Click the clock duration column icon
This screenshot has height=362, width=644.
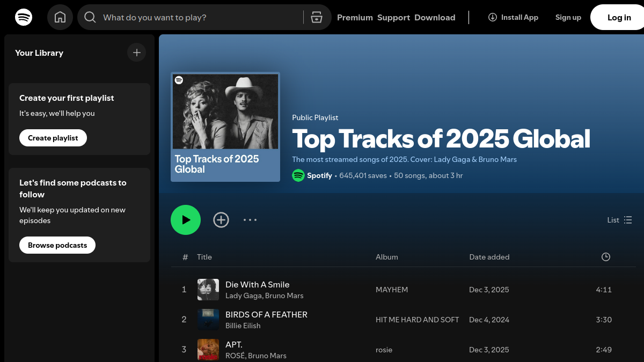click(x=606, y=257)
